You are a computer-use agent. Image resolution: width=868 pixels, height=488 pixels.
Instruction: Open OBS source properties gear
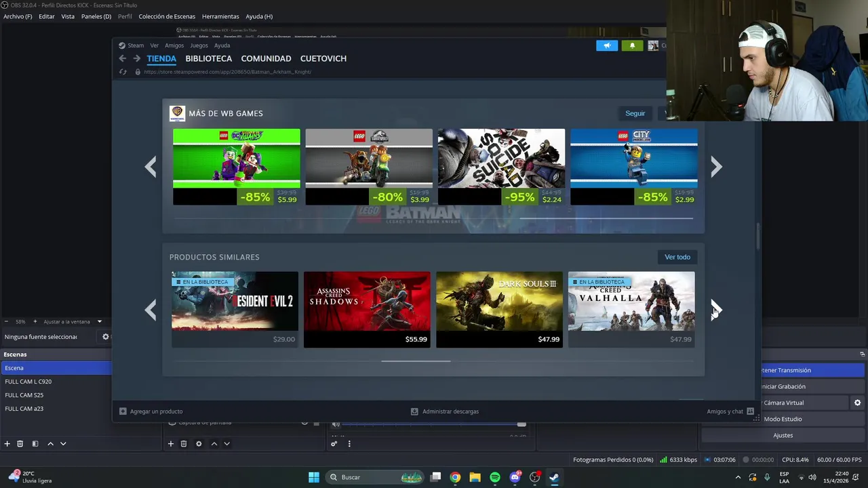199,444
